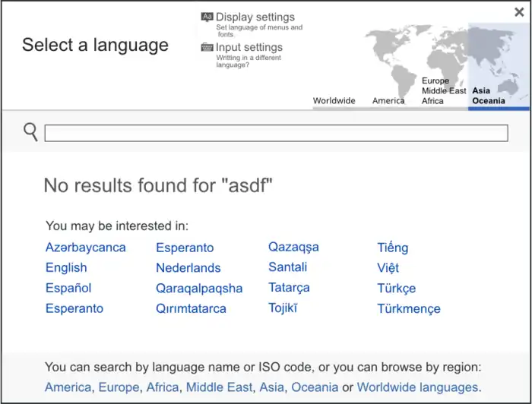The image size is (532, 404).
Task: Choose Azərbaycanca language
Action: click(85, 248)
